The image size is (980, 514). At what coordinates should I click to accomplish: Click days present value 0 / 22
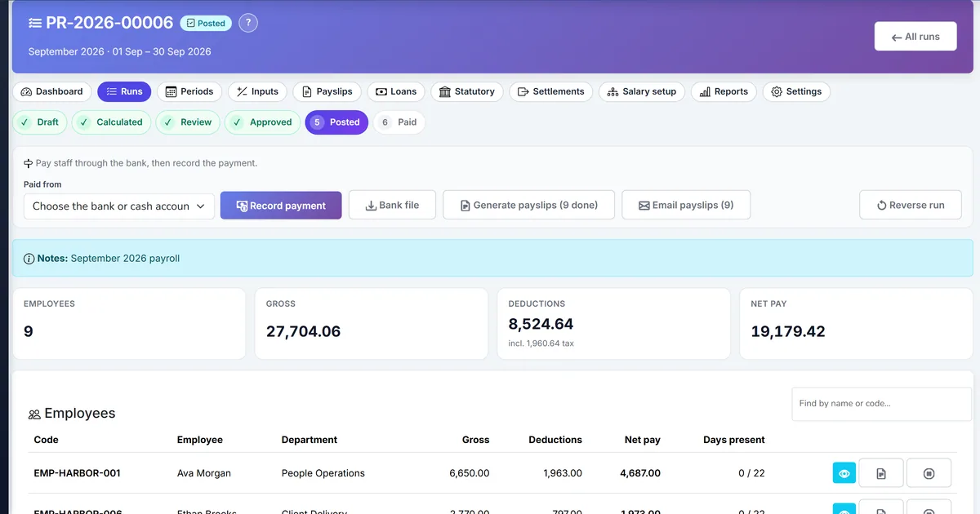pos(751,473)
